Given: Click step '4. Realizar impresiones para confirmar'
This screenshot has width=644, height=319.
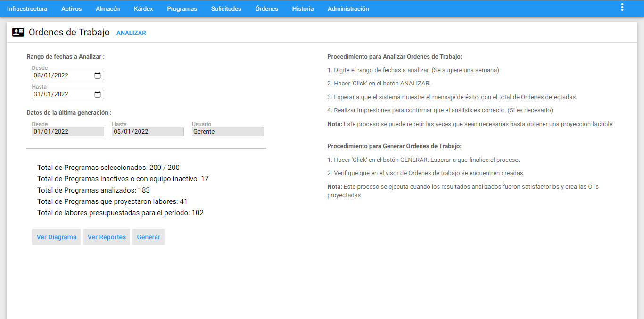Looking at the screenshot, I should (440, 110).
